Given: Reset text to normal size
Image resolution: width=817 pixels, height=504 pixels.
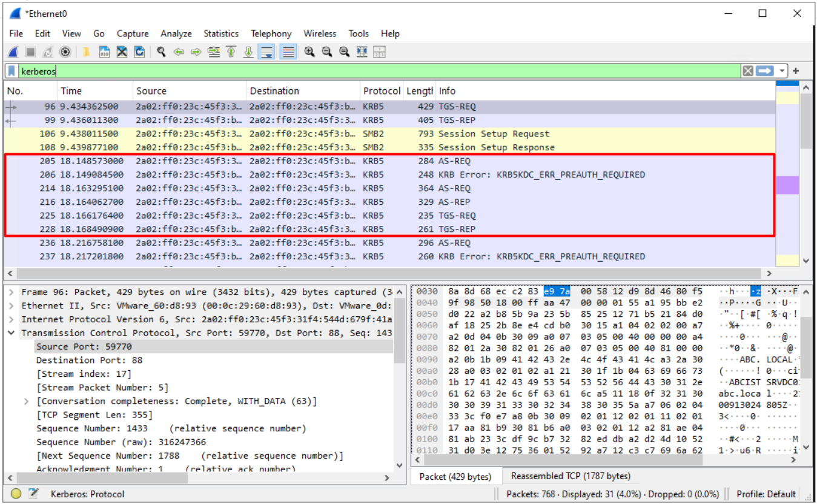Looking at the screenshot, I should coord(345,52).
